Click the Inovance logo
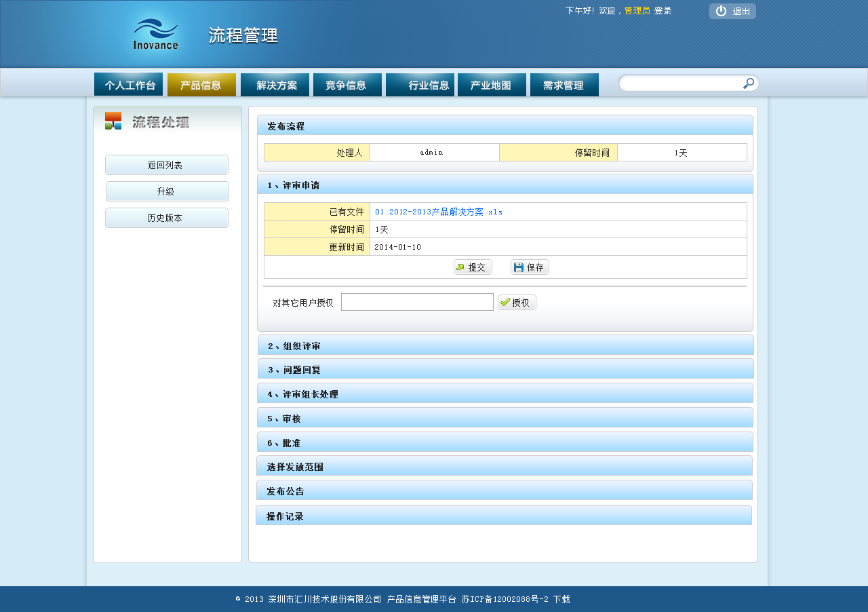This screenshot has width=868, height=612. pos(156,35)
